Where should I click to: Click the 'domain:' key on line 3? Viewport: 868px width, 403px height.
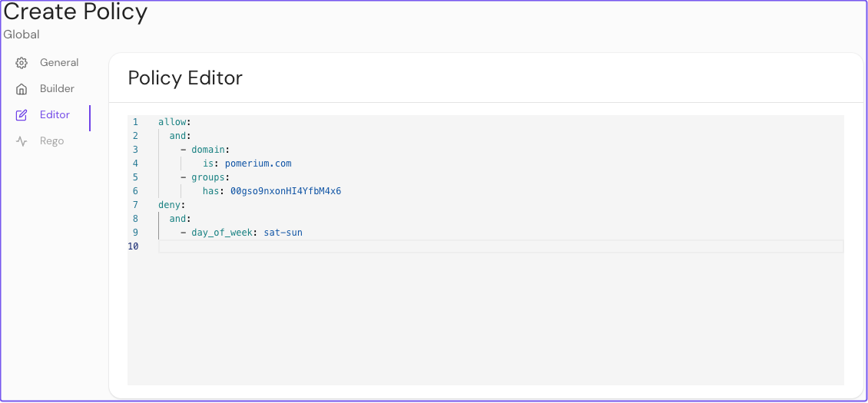210,150
